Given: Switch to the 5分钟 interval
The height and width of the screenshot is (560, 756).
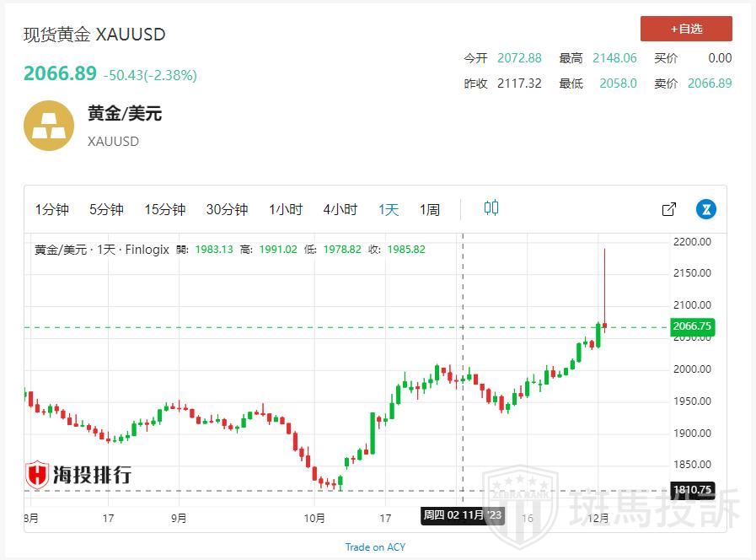Looking at the screenshot, I should click(x=106, y=210).
